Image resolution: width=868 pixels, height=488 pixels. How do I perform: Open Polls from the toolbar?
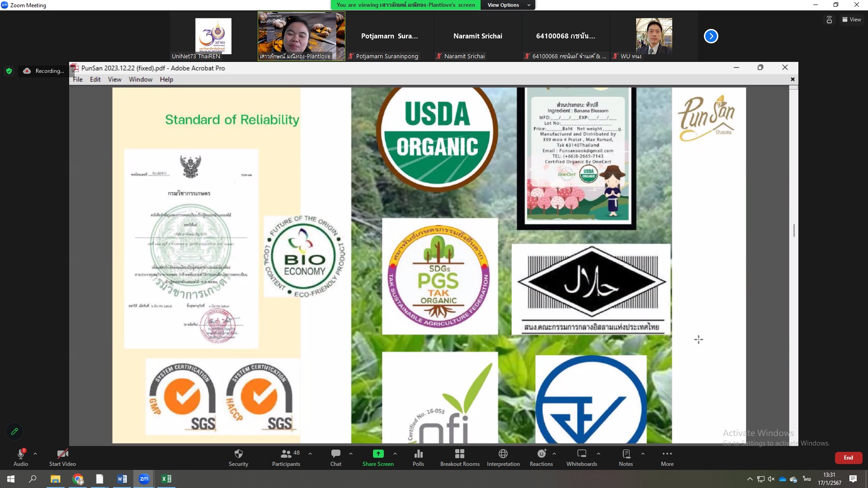point(418,454)
